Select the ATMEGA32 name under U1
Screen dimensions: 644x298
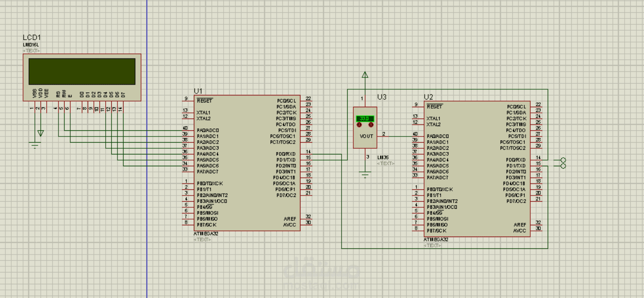tap(206, 234)
